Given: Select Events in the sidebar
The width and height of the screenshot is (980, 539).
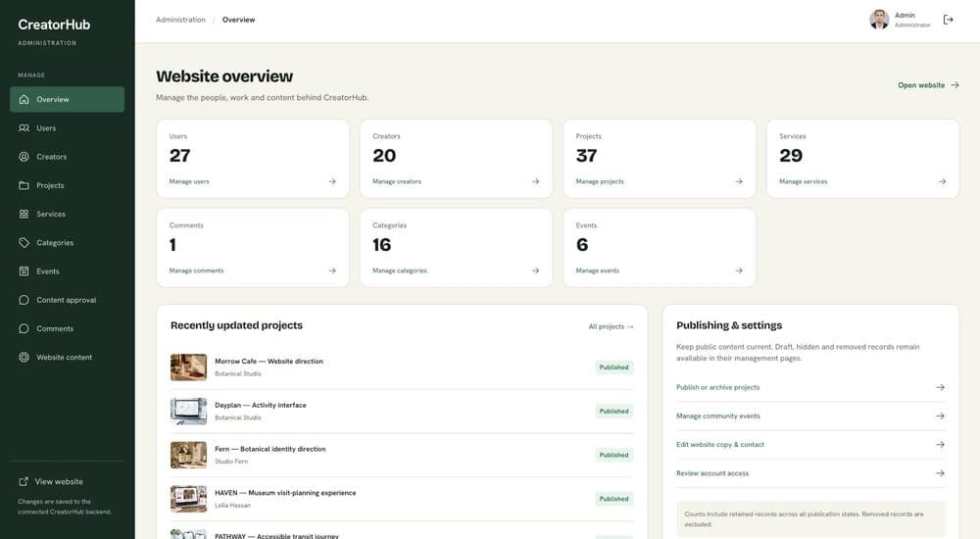Looking at the screenshot, I should [67, 271].
